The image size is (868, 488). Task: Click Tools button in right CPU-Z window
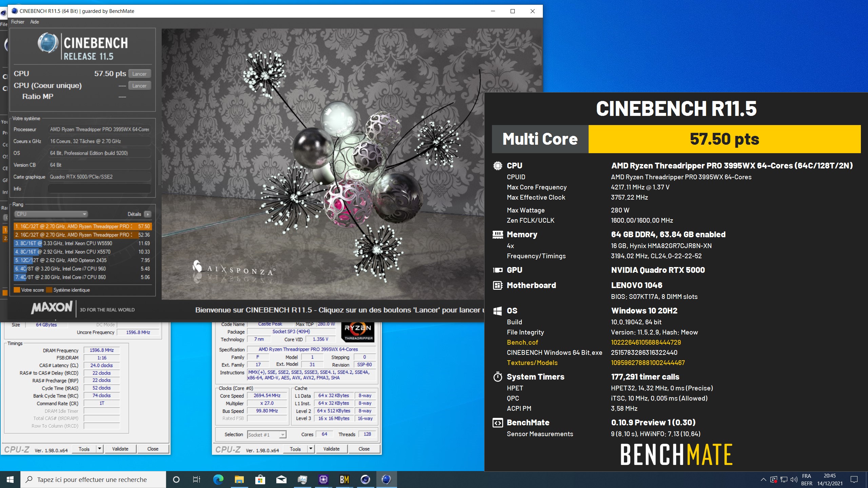295,449
